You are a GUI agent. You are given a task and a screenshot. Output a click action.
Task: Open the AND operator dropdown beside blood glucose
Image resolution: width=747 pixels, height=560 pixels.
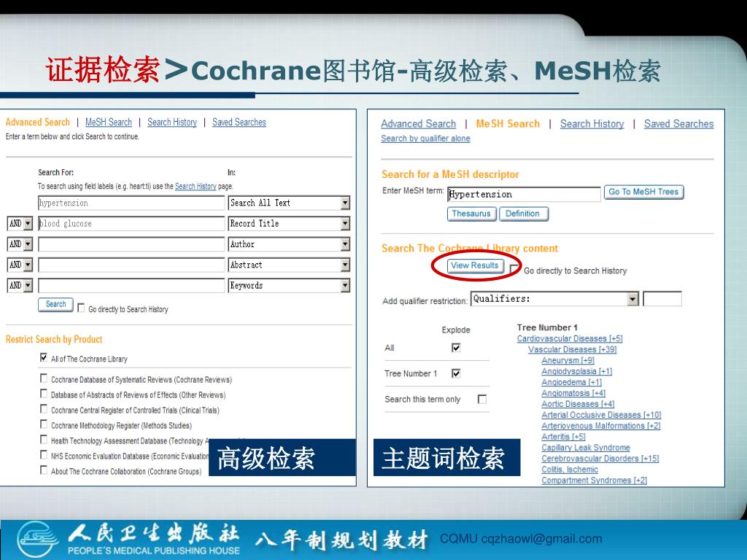tap(20, 223)
